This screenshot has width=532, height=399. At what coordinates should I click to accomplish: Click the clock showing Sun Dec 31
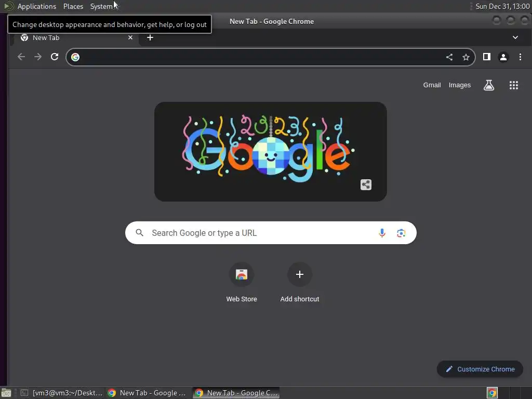tap(502, 6)
